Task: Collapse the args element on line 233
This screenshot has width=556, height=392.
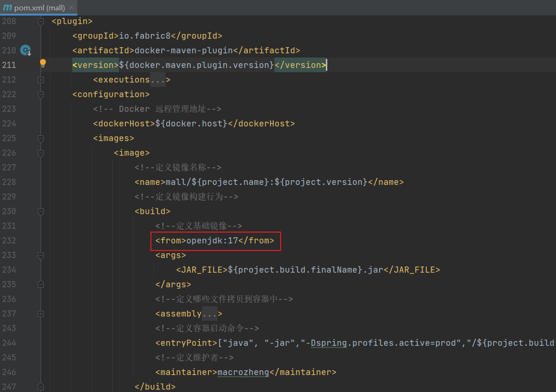Action: 41,255
